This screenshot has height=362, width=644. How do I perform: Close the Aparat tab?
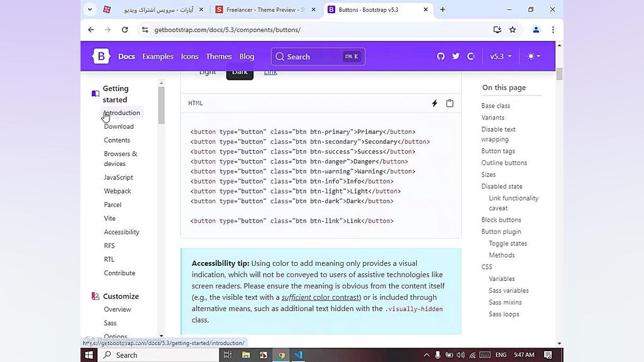[x=201, y=9]
